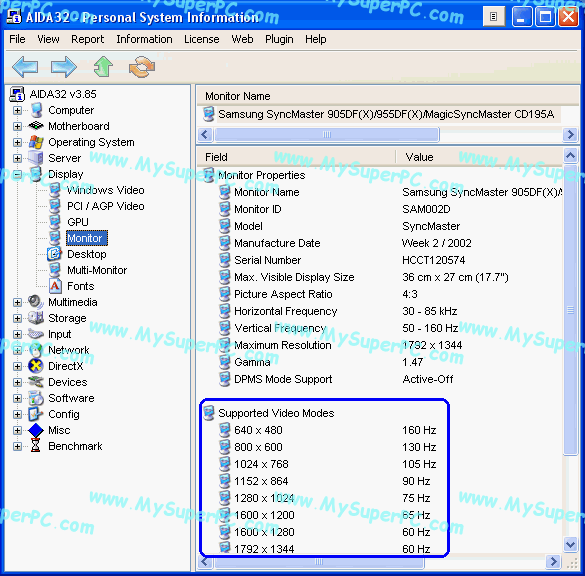This screenshot has height=576, width=585.
Task: Select the Config checkmark icon
Action: [36, 414]
